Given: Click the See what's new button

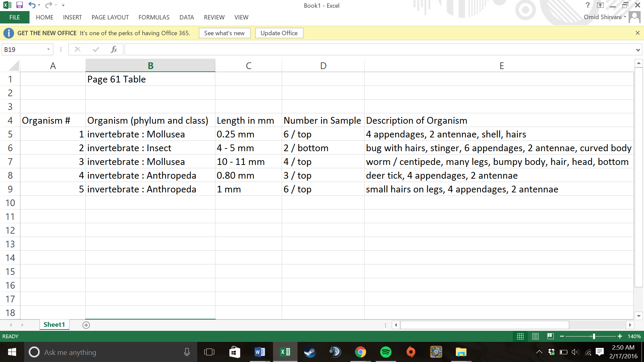Looking at the screenshot, I should [224, 33].
